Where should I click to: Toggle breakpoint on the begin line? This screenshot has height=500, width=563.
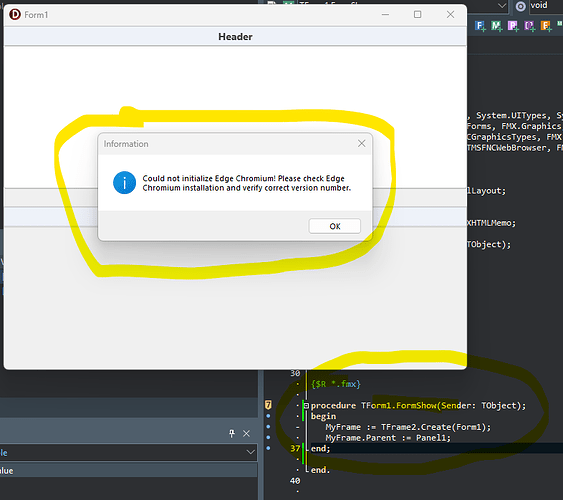click(268, 416)
